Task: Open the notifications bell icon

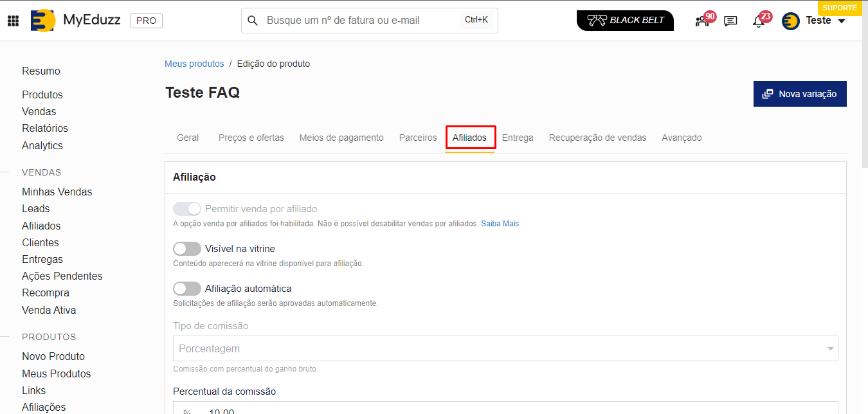Action: (x=759, y=21)
